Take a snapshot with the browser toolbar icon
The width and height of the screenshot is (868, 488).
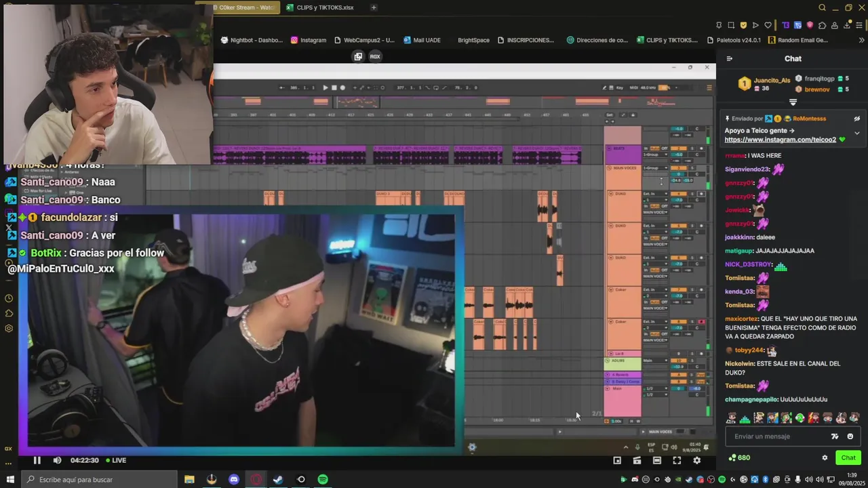pos(731,25)
